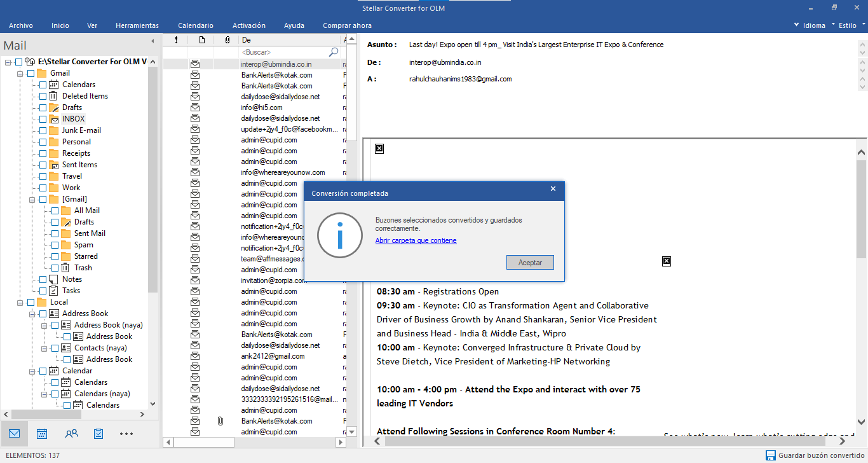Image resolution: width=868 pixels, height=463 pixels.
Task: Click the Buscar search field
Action: [283, 52]
